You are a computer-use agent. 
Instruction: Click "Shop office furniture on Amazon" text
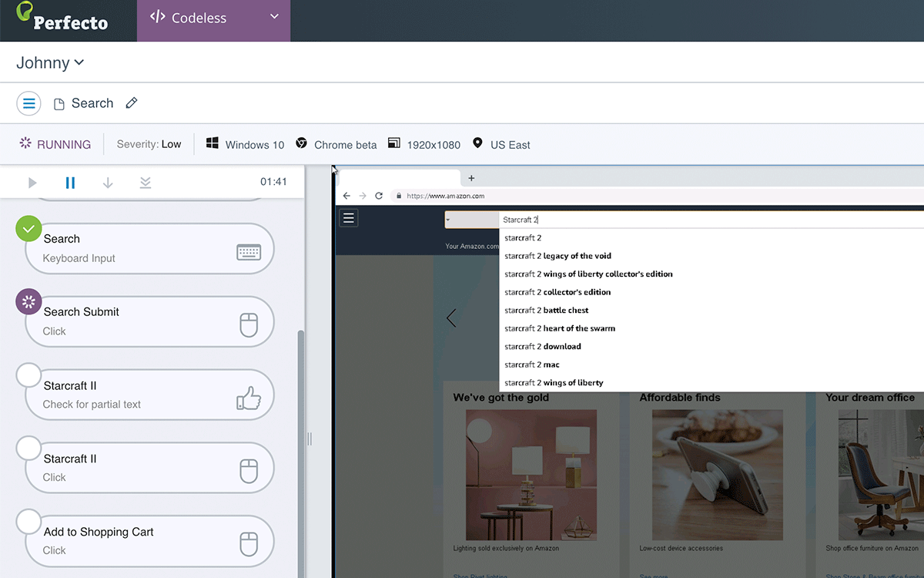click(x=872, y=549)
